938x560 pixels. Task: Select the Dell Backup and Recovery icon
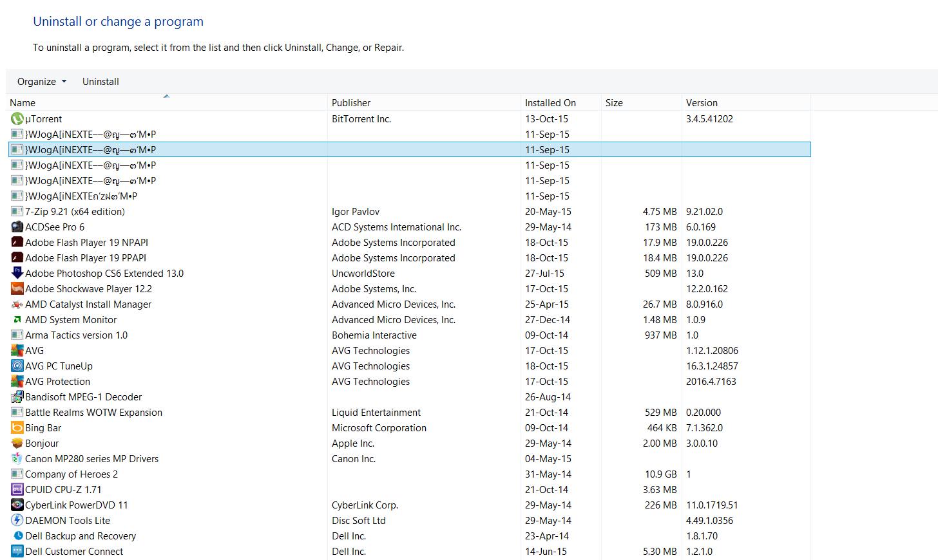pyautogui.click(x=17, y=536)
